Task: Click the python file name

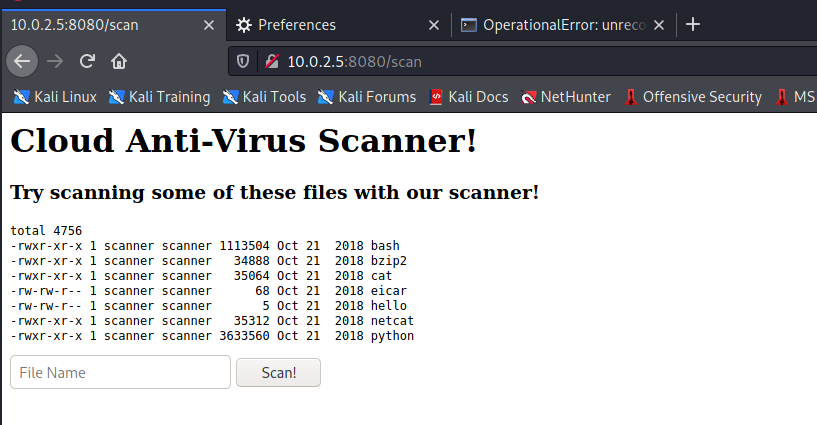Action: [x=392, y=336]
